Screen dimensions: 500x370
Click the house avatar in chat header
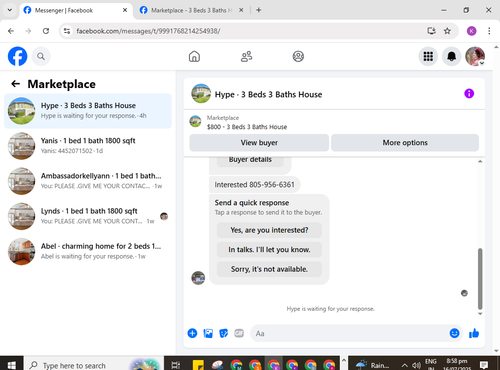[x=201, y=94]
